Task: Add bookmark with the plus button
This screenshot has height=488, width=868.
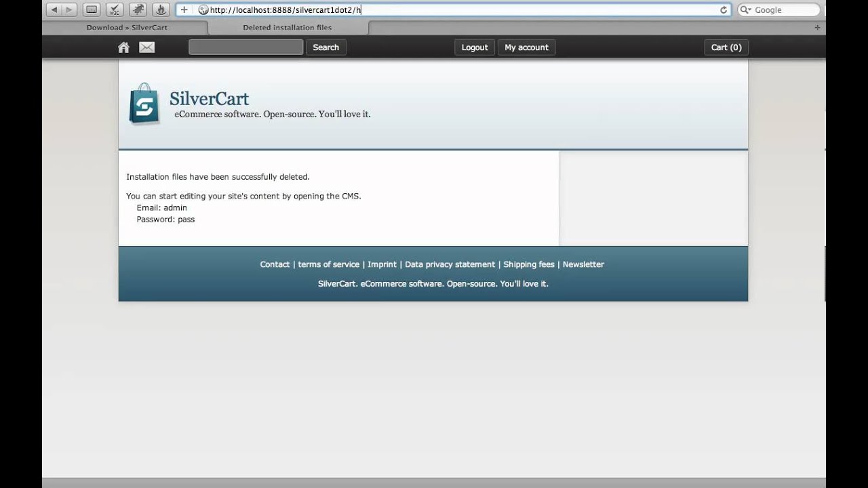Action: (184, 9)
